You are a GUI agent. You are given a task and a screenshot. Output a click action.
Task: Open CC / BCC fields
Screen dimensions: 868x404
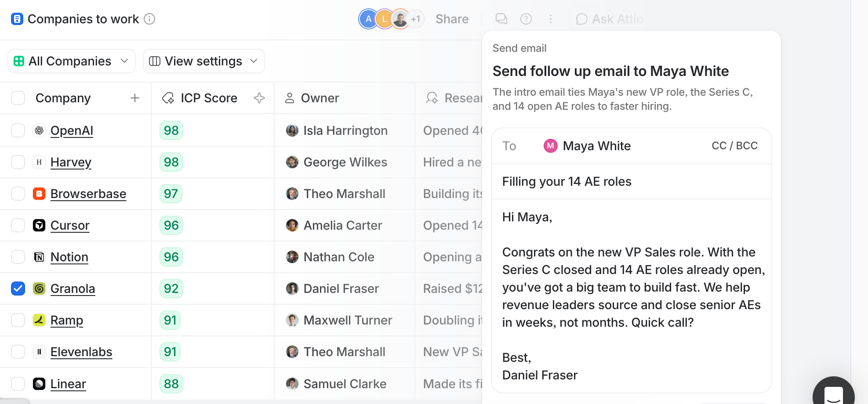pyautogui.click(x=734, y=146)
